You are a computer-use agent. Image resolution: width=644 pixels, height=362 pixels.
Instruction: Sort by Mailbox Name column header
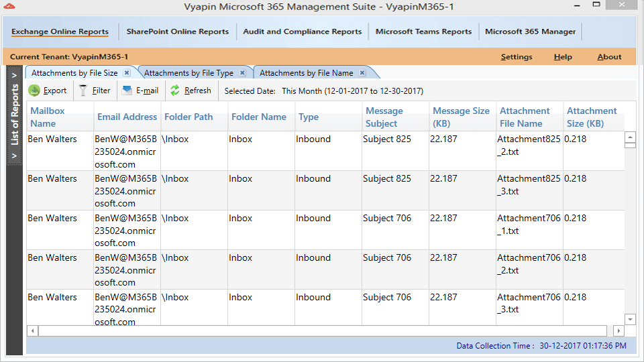pos(60,117)
